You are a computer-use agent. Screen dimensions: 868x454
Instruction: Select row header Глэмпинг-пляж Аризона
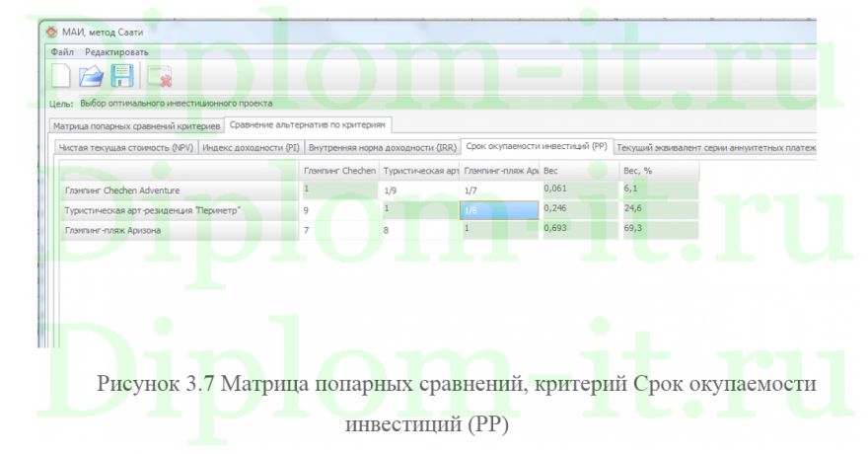(x=179, y=230)
